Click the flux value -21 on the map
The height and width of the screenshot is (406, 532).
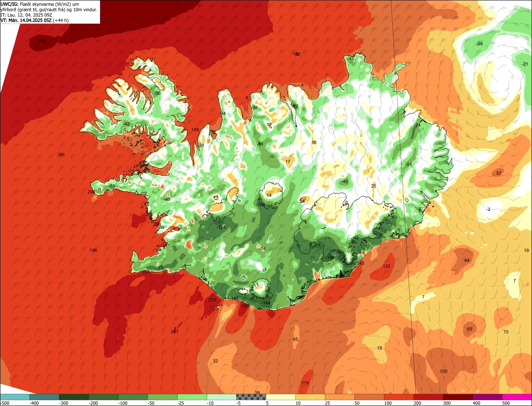525,64
